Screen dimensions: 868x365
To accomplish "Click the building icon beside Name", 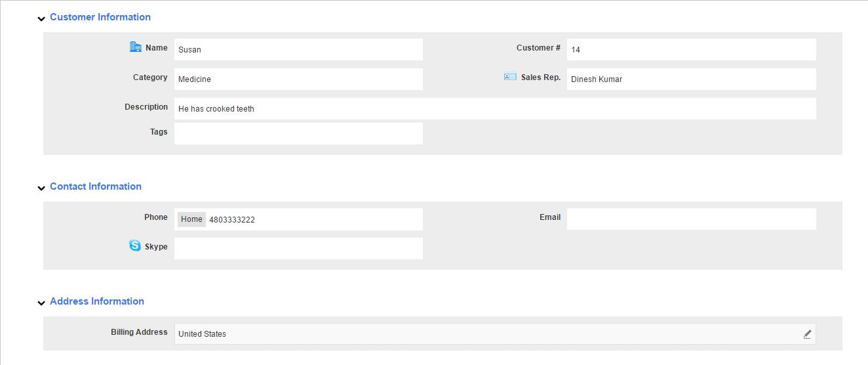I will (136, 47).
